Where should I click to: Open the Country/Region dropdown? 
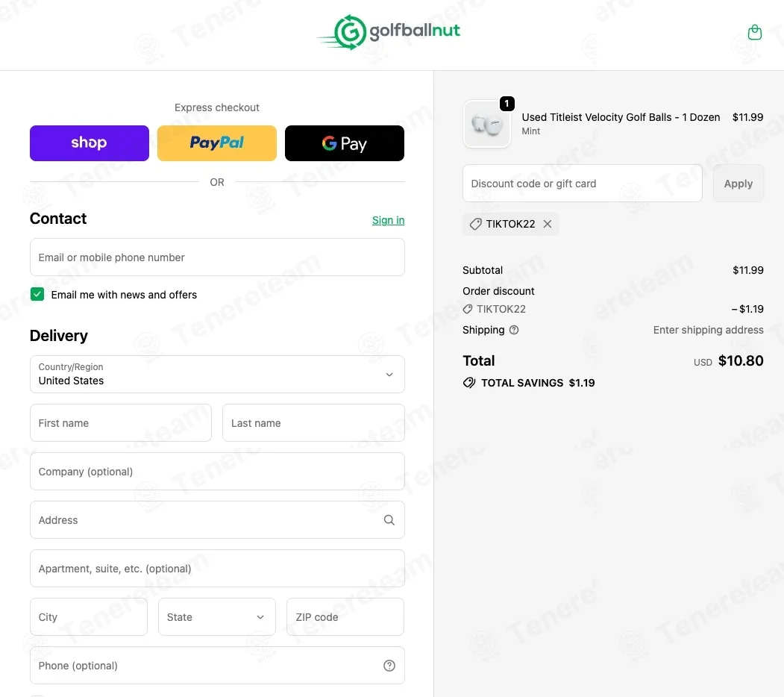(217, 375)
